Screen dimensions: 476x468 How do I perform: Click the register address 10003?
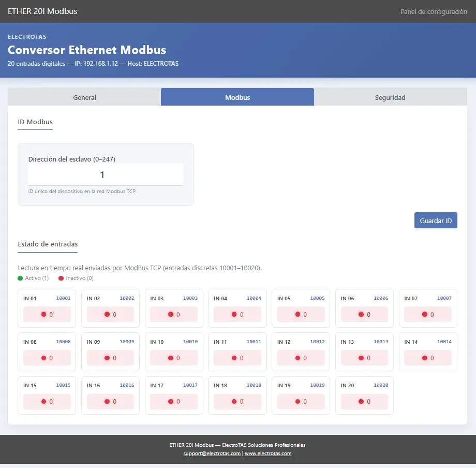tap(190, 298)
